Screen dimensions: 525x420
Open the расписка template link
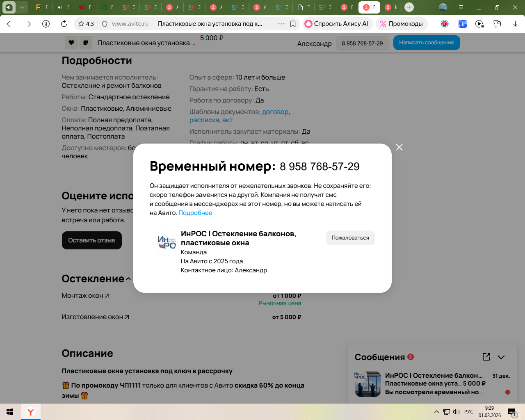point(204,120)
